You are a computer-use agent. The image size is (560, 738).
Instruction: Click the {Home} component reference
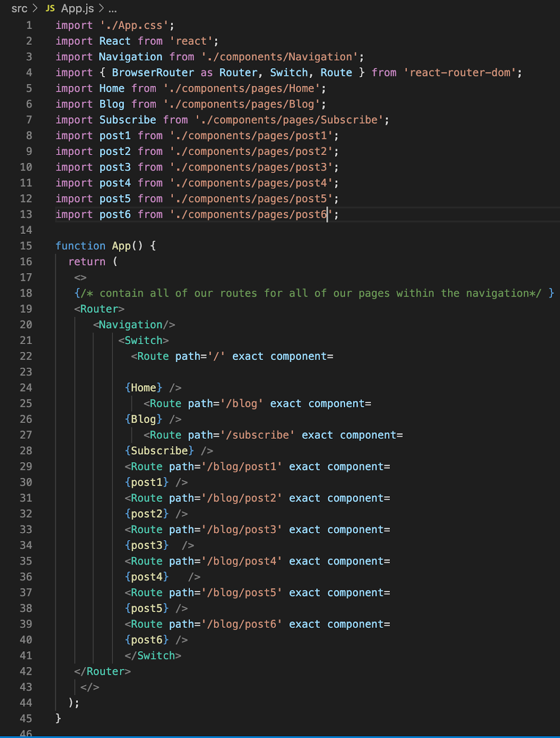[144, 388]
